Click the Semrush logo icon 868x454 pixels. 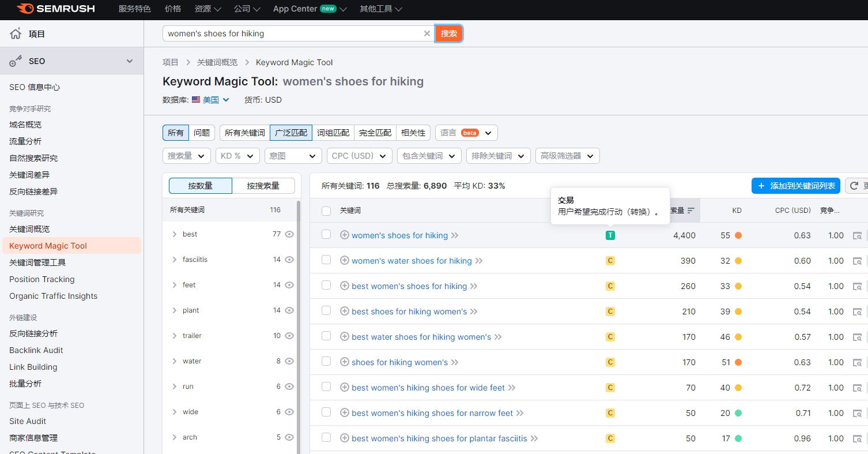tap(25, 9)
